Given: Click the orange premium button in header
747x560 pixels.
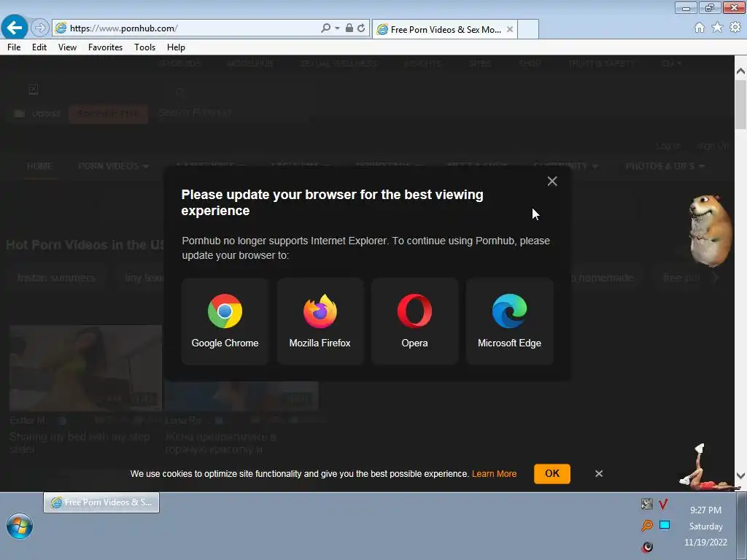Looking at the screenshot, I should point(109,114).
